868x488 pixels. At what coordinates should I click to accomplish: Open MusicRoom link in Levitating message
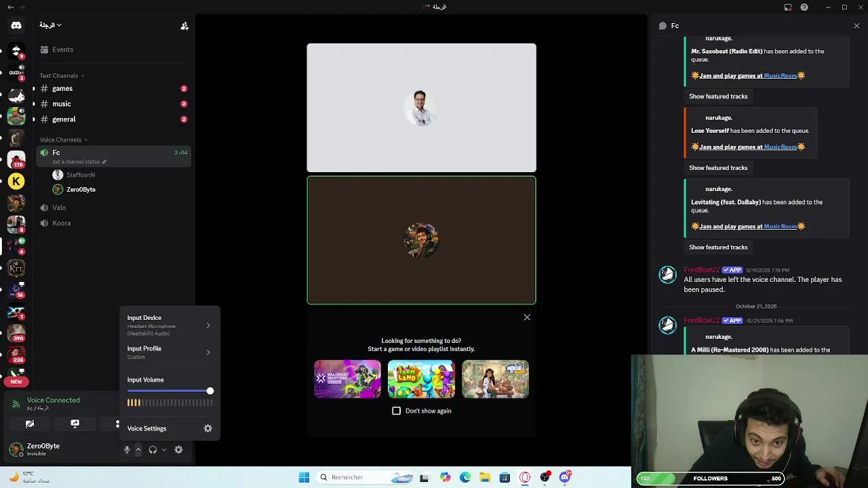[x=780, y=226]
